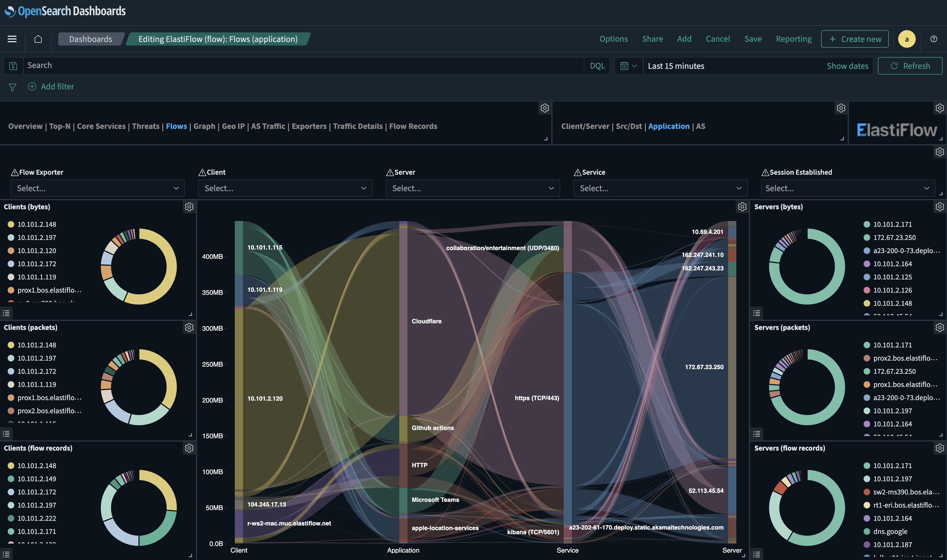
Task: Click pink swatch for 10.101.2.126 in Servers (bytes)
Action: click(x=867, y=290)
